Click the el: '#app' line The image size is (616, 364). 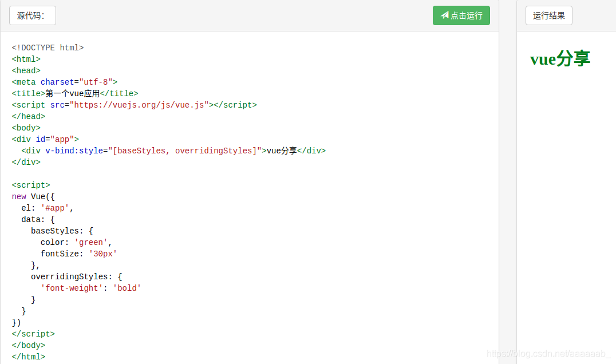point(48,208)
